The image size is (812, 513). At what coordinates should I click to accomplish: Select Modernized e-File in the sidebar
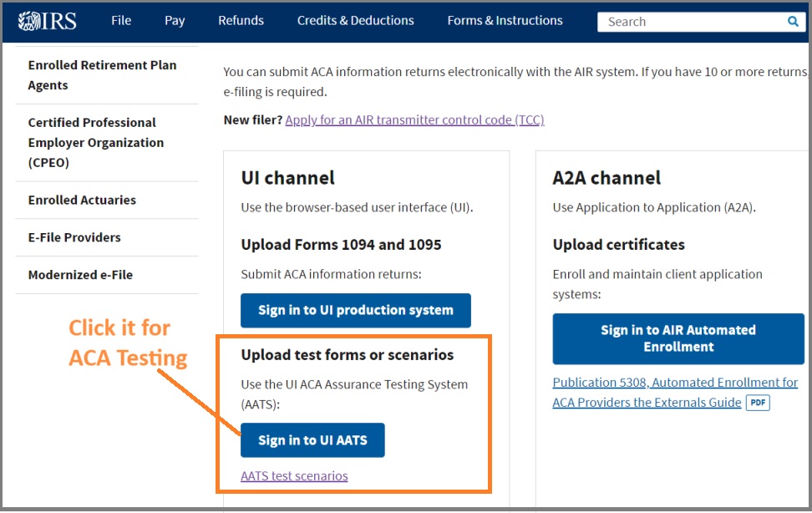click(80, 275)
